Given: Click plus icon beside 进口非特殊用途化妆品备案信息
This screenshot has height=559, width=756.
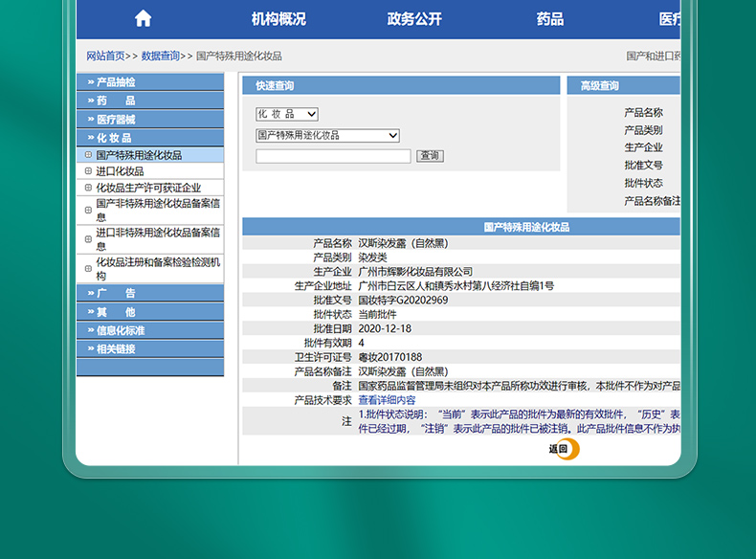Looking at the screenshot, I should (x=88, y=239).
